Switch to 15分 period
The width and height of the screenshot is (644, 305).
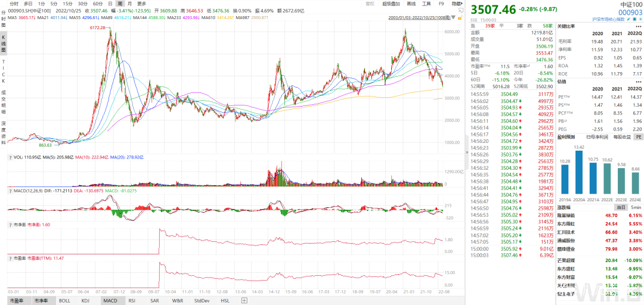click(68, 4)
